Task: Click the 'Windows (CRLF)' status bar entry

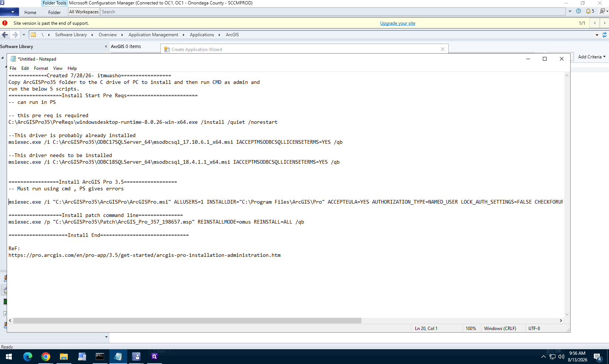Action: tap(500, 329)
